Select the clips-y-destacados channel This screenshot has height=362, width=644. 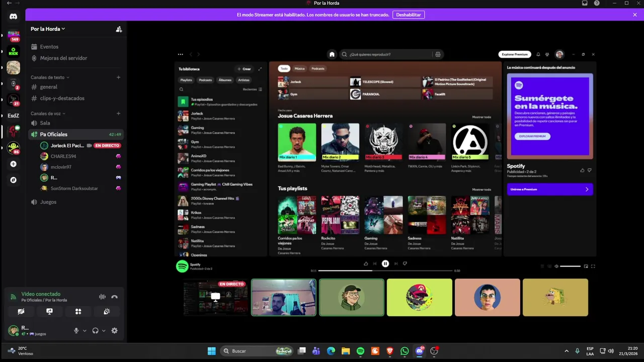75,99
